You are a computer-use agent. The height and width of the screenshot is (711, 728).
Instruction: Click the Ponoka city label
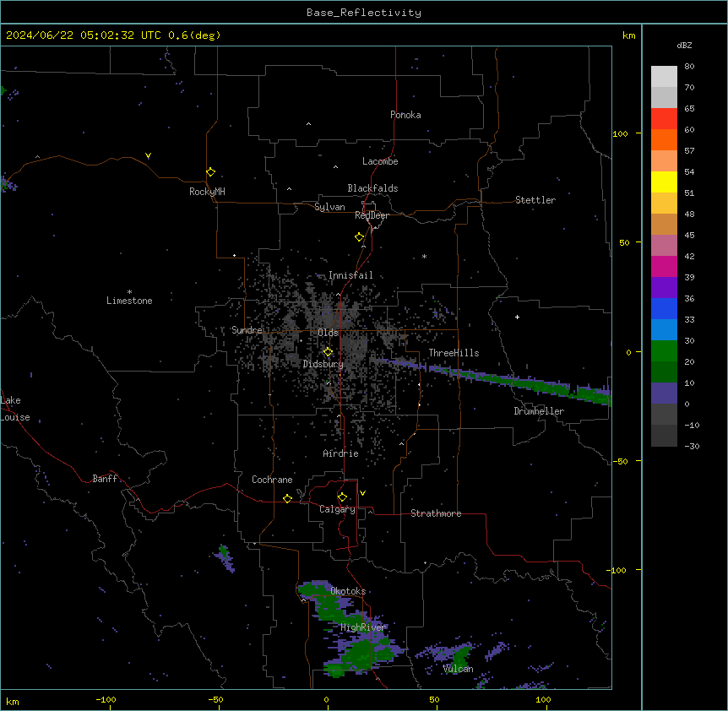click(x=405, y=115)
